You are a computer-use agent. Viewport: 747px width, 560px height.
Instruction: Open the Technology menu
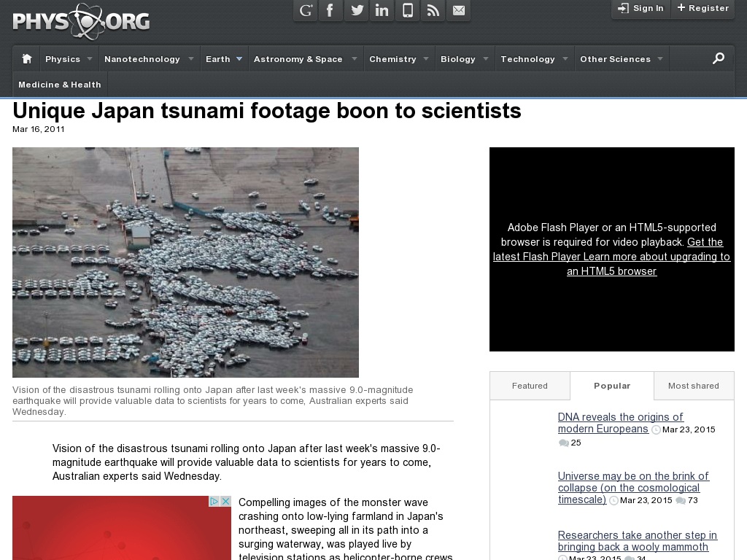point(527,59)
